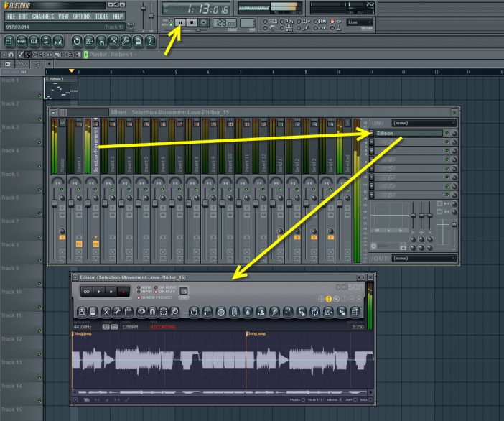
Task: Open the mixer OUT (none) dropdown
Action: (x=424, y=258)
